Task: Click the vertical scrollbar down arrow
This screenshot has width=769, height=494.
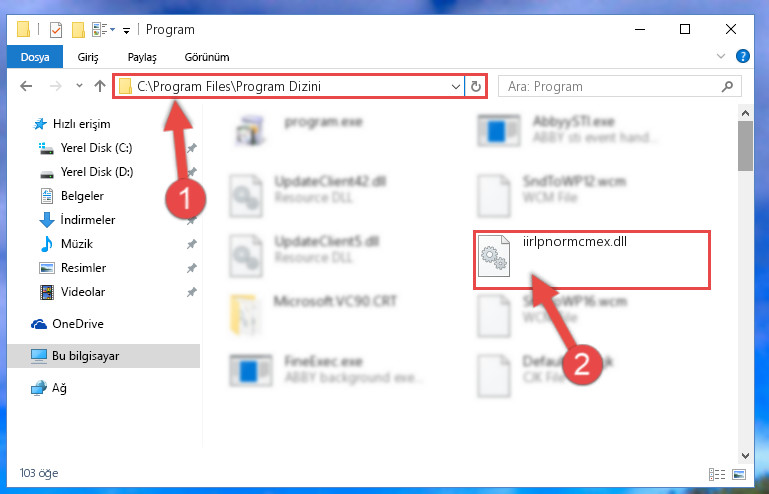Action: pyautogui.click(x=745, y=456)
